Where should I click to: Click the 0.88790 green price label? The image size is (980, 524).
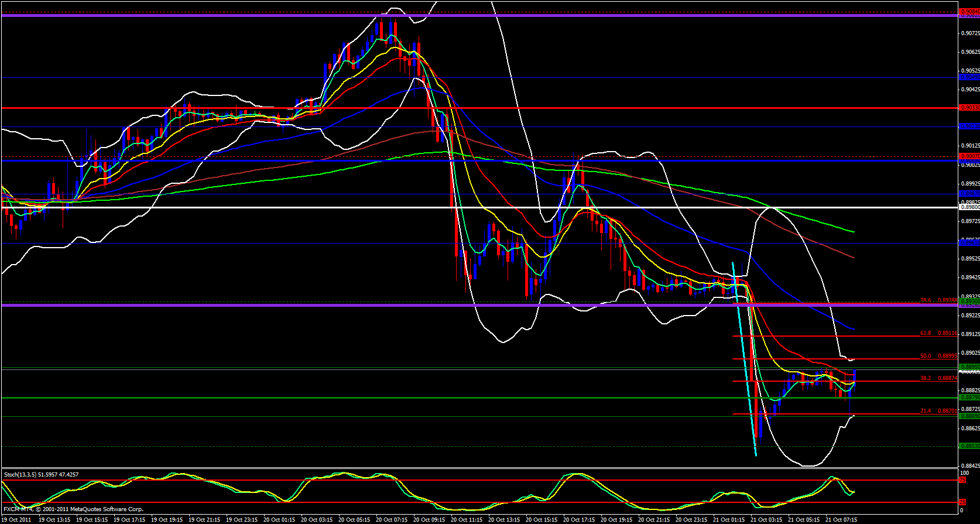969,398
